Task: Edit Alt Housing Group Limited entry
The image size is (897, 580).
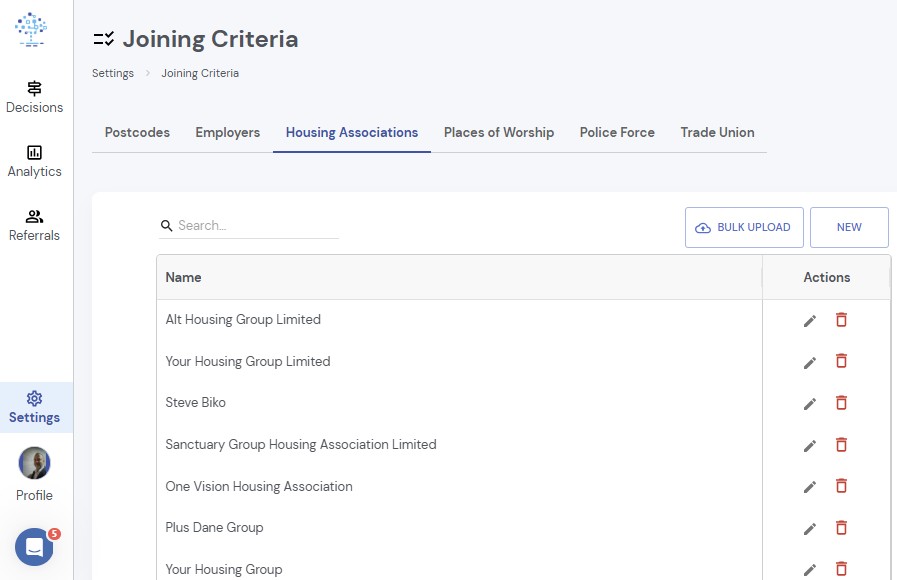Action: tap(809, 321)
